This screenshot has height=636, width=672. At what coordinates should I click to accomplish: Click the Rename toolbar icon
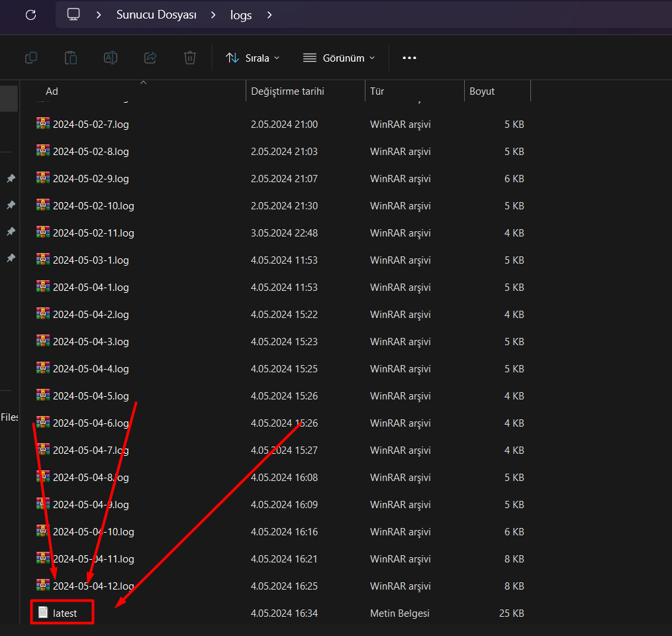pyautogui.click(x=111, y=58)
